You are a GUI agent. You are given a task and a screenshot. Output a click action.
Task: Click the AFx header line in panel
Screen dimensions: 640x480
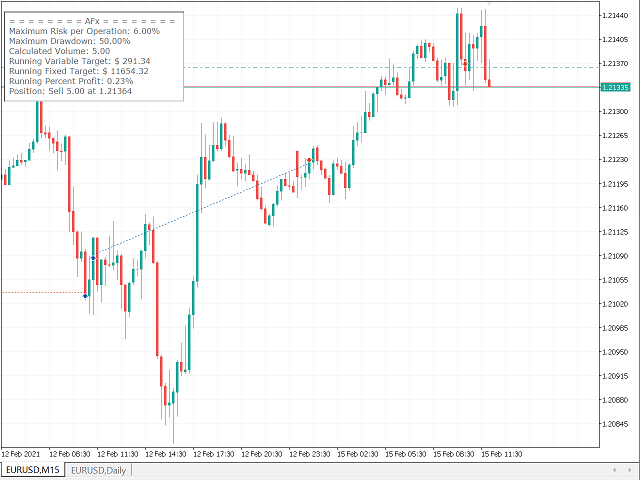click(92, 21)
